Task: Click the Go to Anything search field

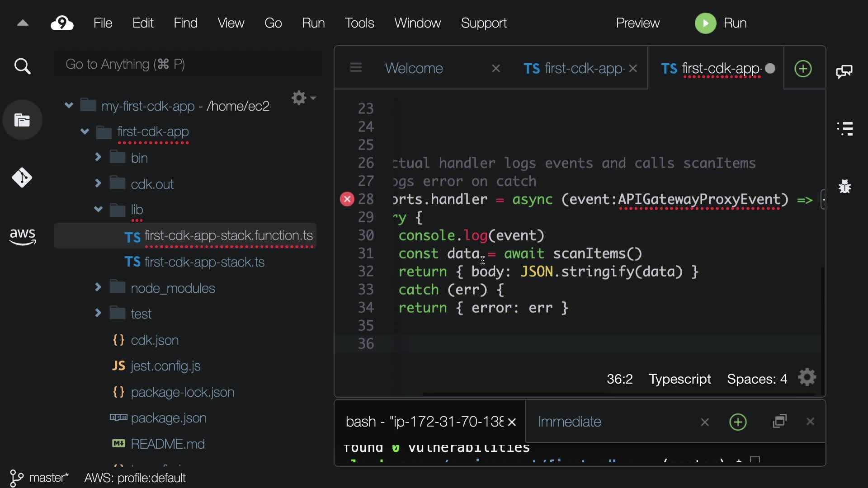Action: [188, 64]
